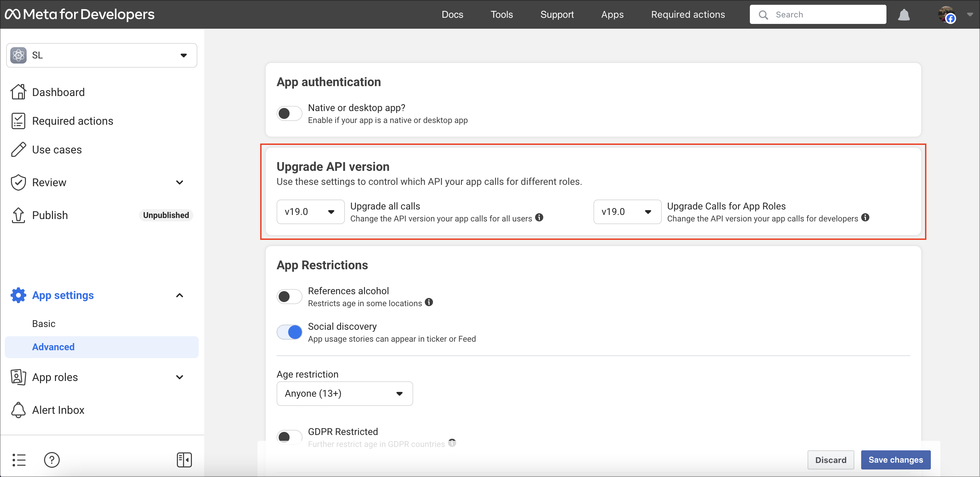Toggle References alcohol switch
Image resolution: width=980 pixels, height=477 pixels.
point(290,296)
